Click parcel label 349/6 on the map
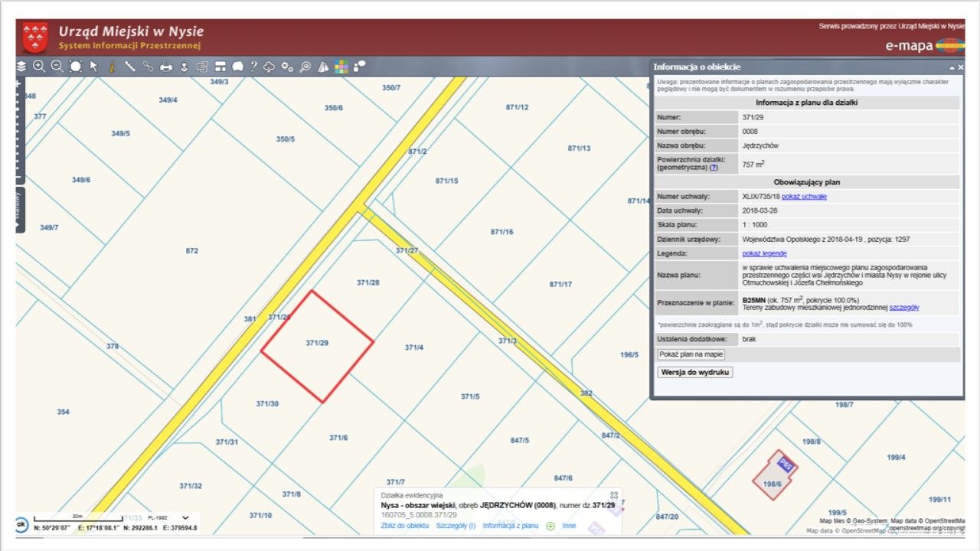980x551 pixels. coord(81,179)
